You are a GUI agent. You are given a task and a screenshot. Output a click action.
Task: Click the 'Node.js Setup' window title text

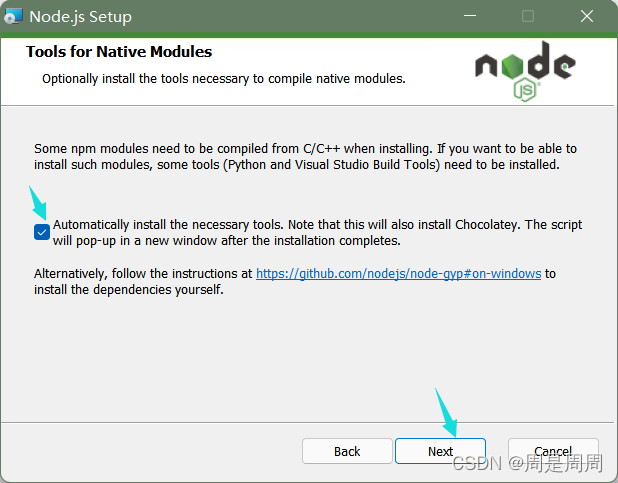point(80,17)
